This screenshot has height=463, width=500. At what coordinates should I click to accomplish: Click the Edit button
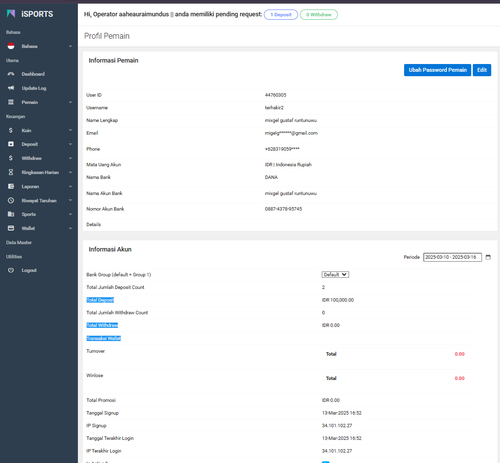point(482,70)
